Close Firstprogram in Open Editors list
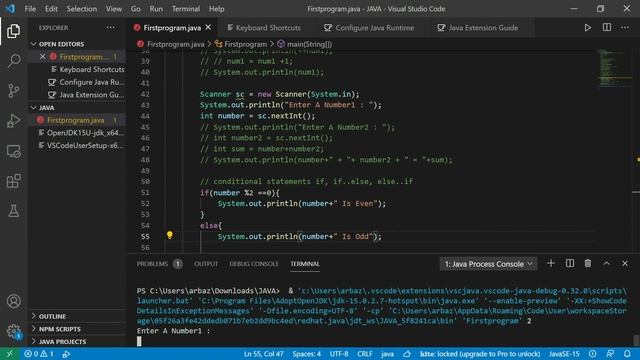The width and height of the screenshot is (640, 360). point(42,57)
